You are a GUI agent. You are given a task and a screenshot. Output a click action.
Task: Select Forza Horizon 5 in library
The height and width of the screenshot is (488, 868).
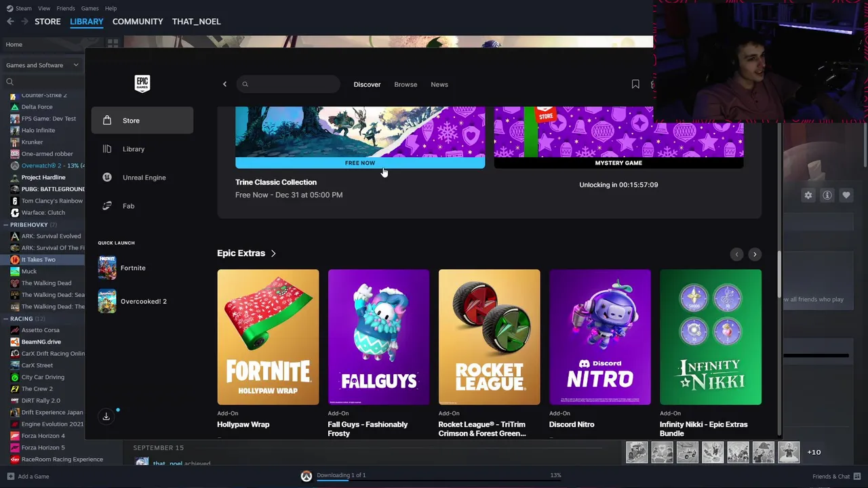[x=43, y=447]
